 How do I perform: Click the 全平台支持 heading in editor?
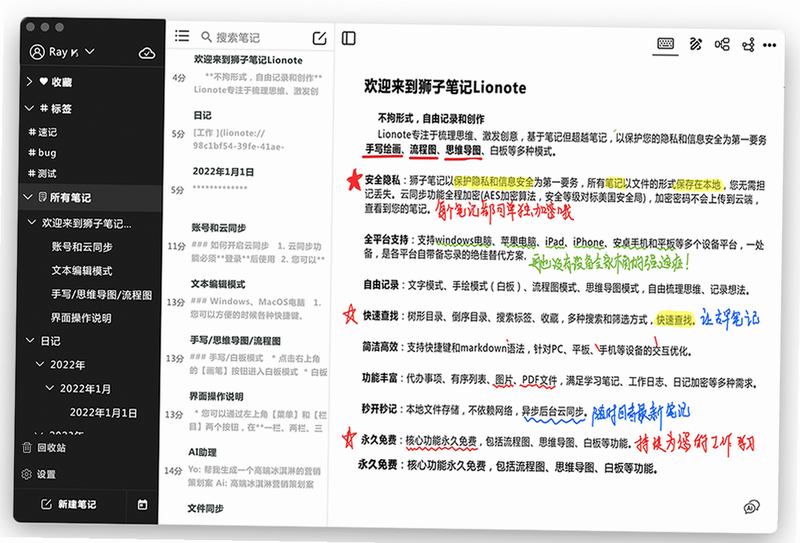[386, 239]
